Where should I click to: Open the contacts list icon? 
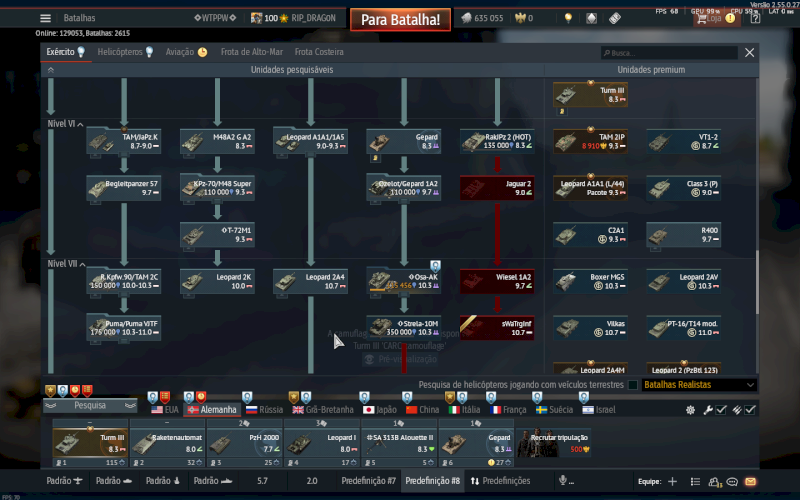point(695,481)
